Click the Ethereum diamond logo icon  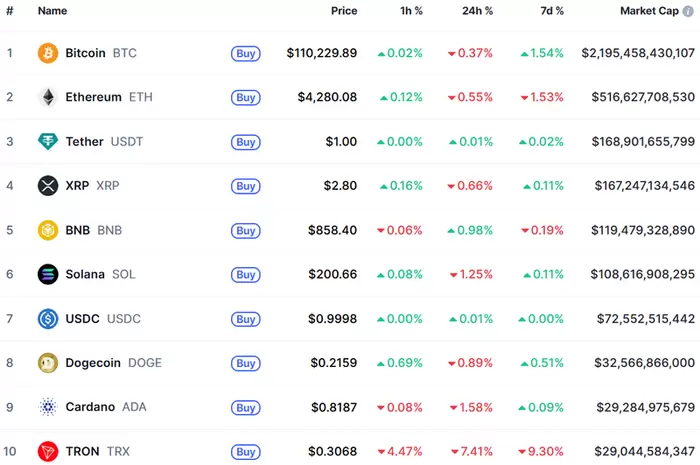48,97
